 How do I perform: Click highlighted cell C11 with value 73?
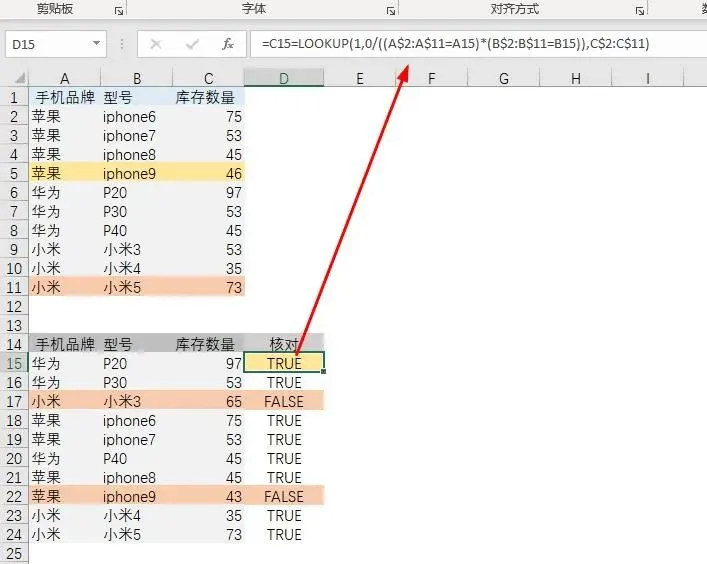coord(208,288)
